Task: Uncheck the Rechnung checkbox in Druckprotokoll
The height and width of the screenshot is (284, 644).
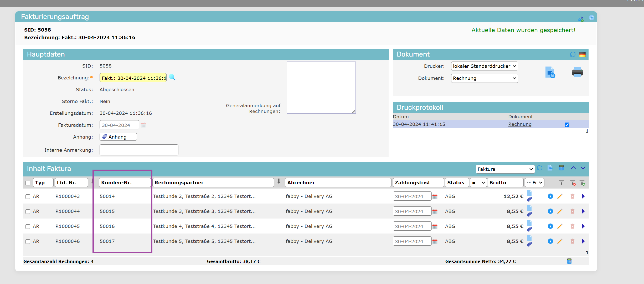Action: point(567,125)
